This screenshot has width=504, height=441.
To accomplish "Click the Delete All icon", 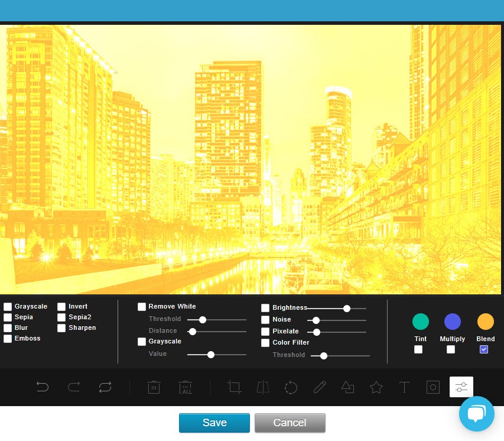I will [x=185, y=387].
